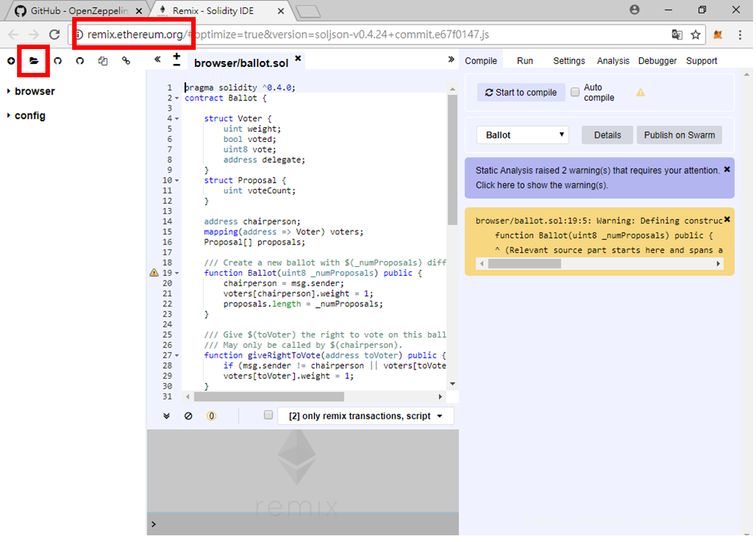
Task: Connect to localhost via the link icon
Action: [126, 61]
